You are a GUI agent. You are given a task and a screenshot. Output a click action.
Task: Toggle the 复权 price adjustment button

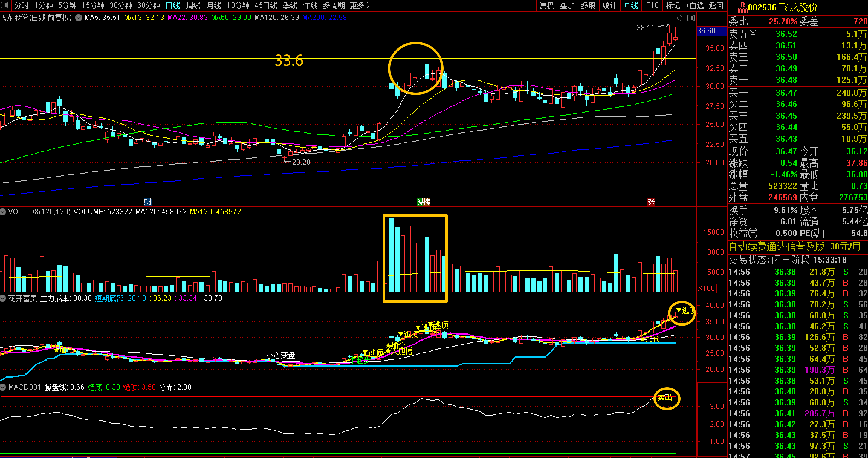[x=546, y=5]
